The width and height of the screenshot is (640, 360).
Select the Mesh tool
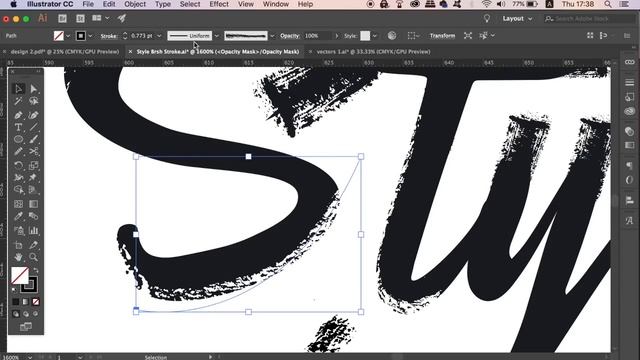point(18,204)
